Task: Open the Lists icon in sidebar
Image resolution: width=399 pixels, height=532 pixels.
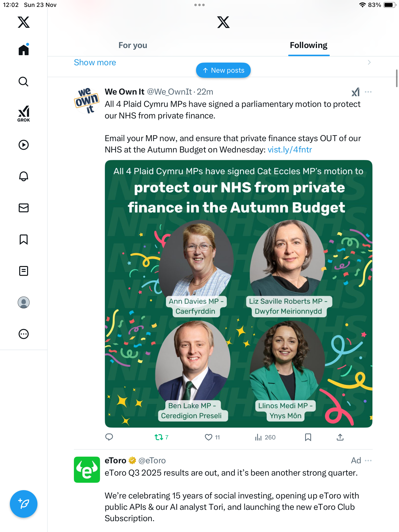Action: [24, 271]
